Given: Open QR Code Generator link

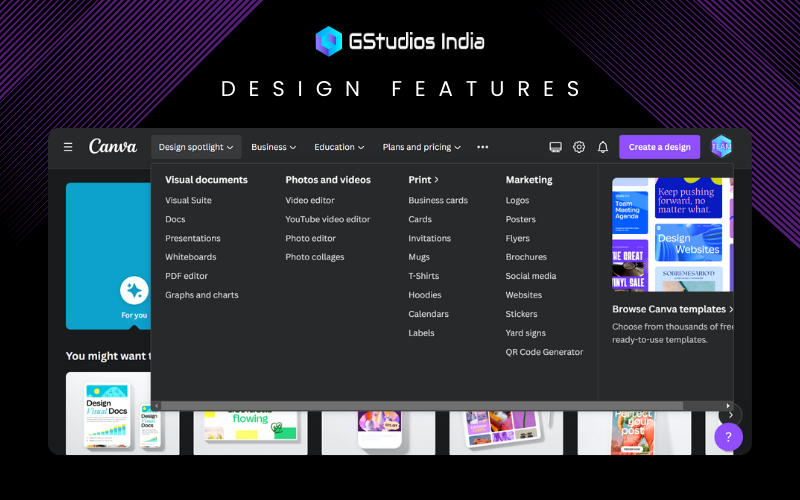Looking at the screenshot, I should (x=544, y=352).
